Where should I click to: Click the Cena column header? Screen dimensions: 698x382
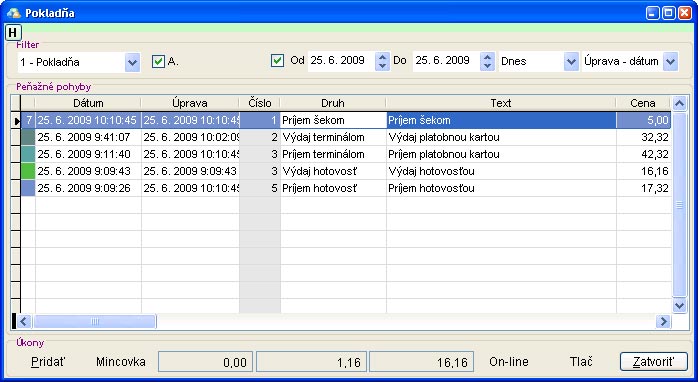click(643, 103)
